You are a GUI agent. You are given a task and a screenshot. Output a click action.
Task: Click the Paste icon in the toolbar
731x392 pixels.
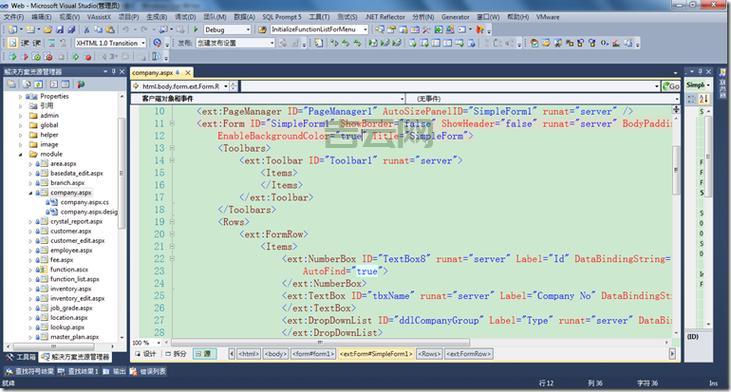(110, 29)
